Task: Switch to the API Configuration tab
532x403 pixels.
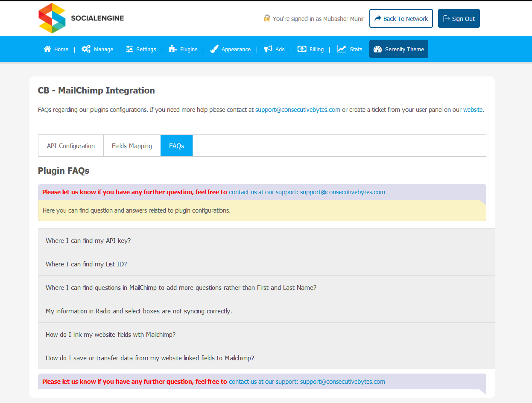Action: pos(71,146)
